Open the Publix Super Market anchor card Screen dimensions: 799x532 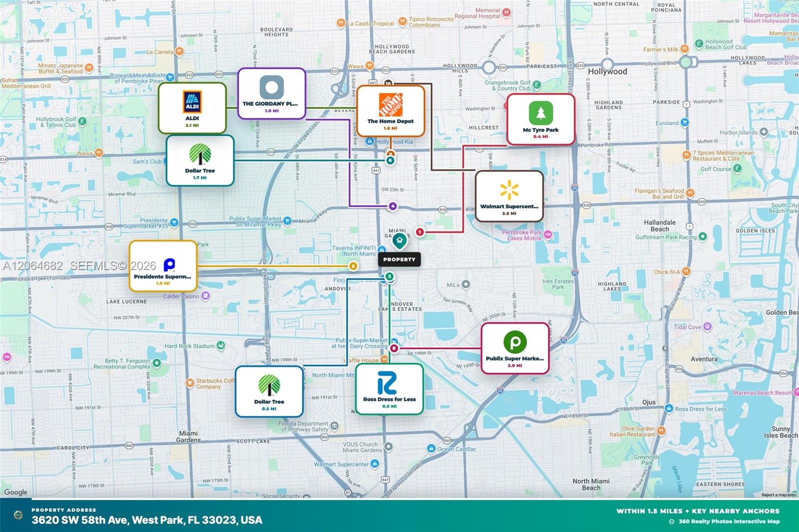click(515, 348)
